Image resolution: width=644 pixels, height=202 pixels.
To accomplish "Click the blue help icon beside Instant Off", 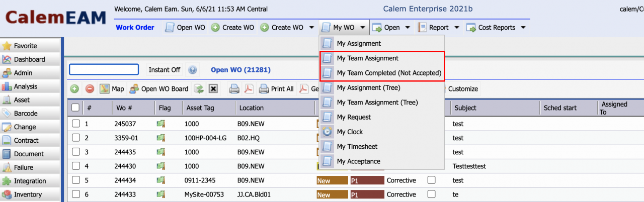I will [x=192, y=70].
